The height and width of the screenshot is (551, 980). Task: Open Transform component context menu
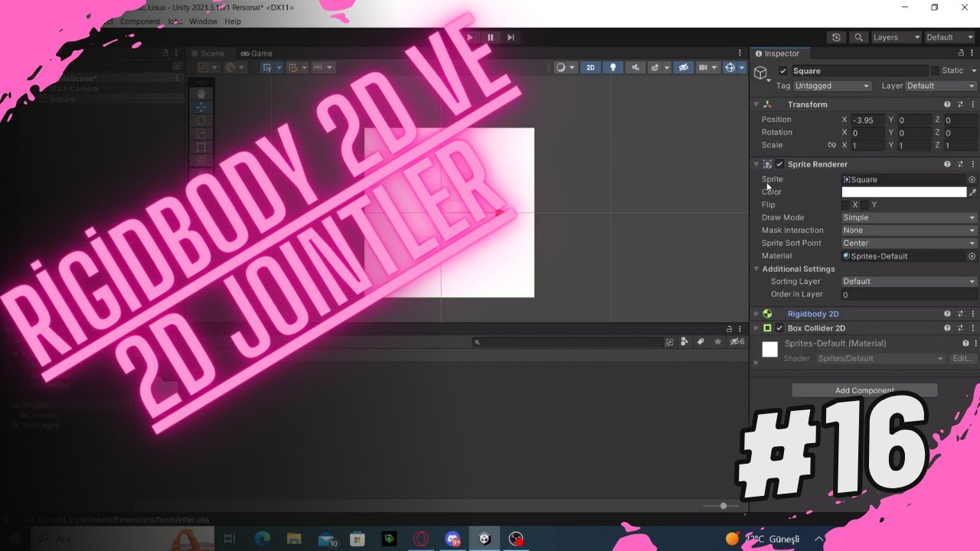tap(972, 104)
